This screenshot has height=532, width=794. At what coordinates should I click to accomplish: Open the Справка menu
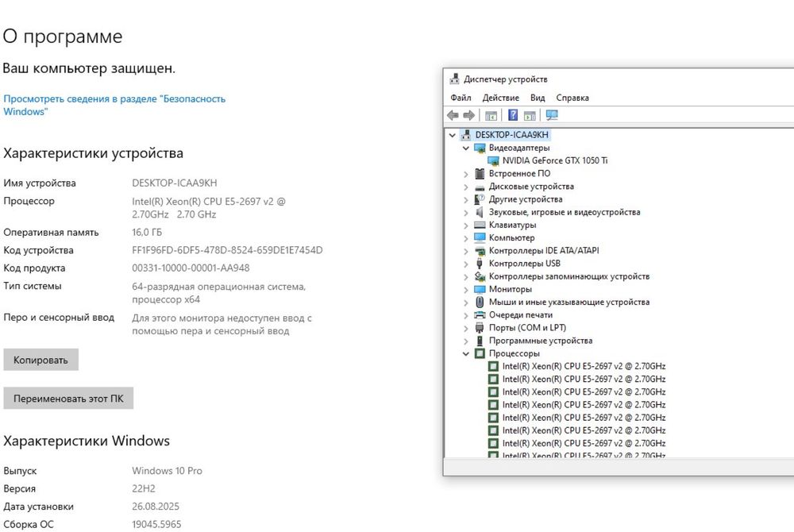click(x=572, y=98)
